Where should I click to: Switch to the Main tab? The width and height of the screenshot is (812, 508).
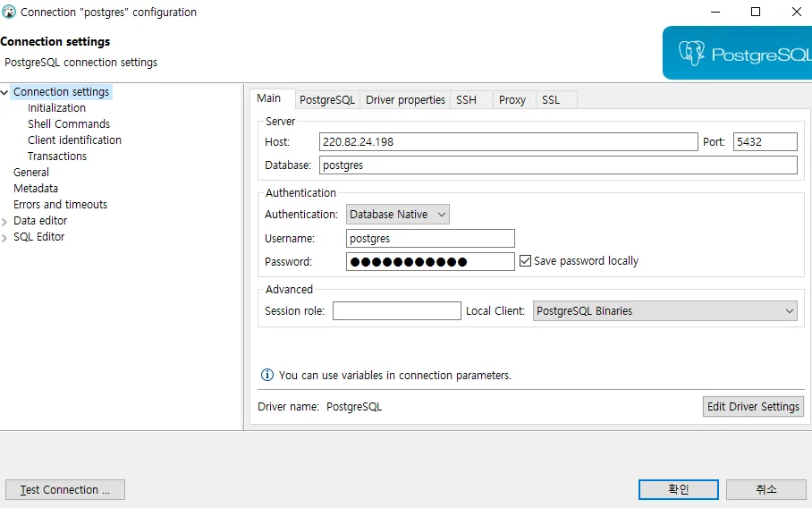click(269, 98)
